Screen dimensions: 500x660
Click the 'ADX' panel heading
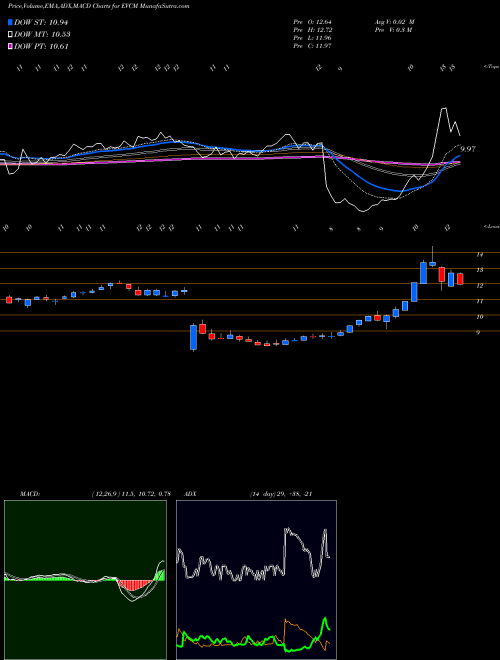tap(190, 494)
